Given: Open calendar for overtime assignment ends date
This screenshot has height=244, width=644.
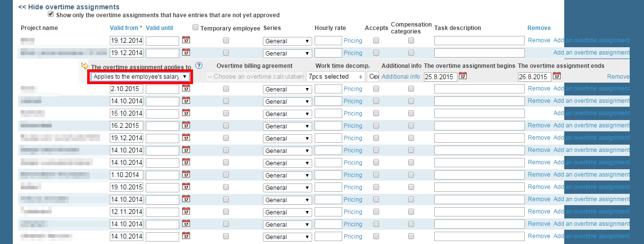Looking at the screenshot, I should tap(557, 76).
